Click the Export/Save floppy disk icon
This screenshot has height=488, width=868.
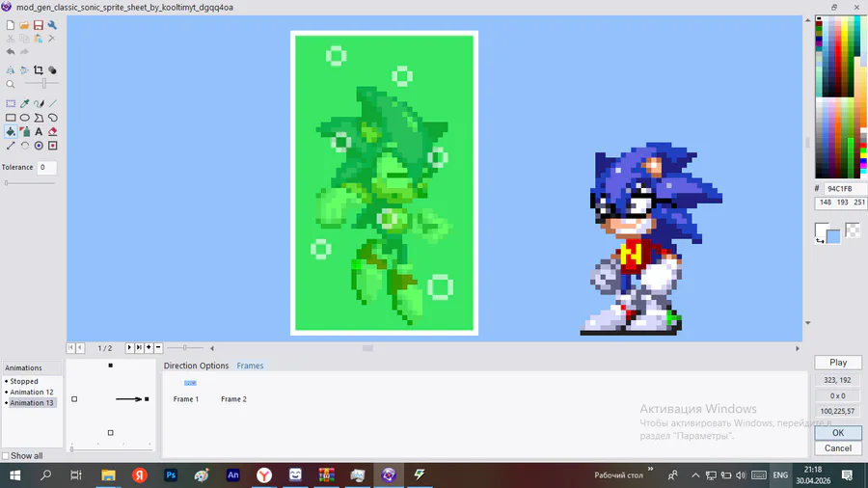tap(39, 25)
